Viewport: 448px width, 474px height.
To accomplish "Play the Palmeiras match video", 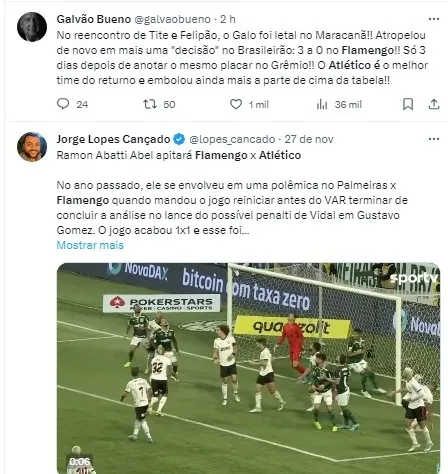I will [x=248, y=368].
